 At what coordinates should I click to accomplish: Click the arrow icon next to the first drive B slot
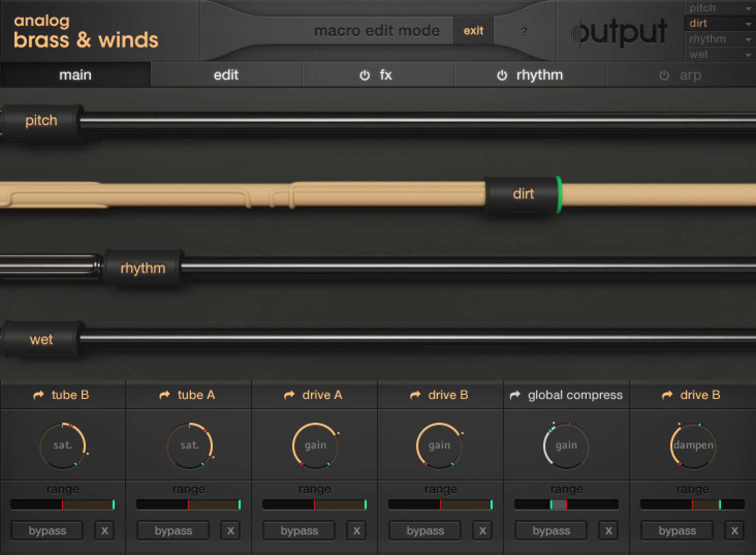click(415, 395)
